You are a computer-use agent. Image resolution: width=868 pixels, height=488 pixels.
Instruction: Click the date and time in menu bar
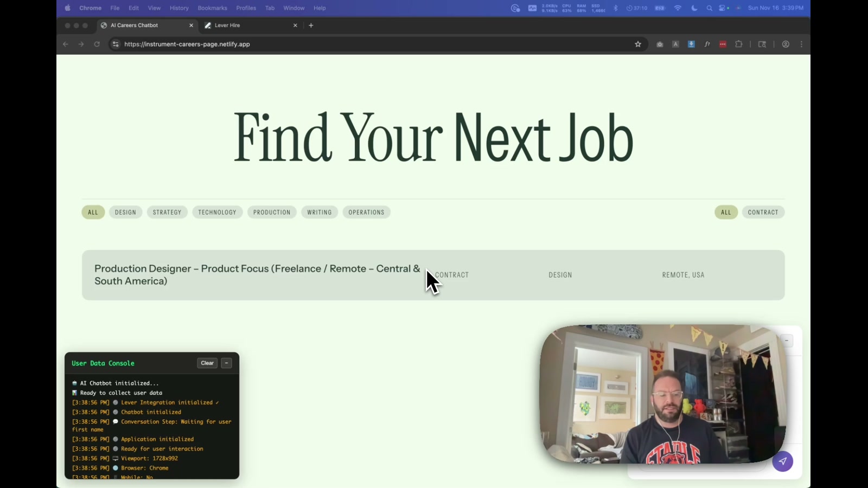[775, 8]
